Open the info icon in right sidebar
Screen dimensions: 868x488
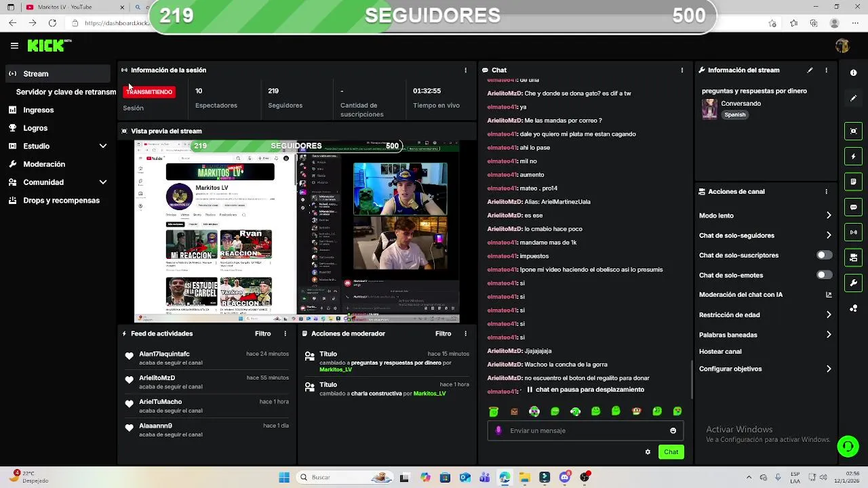853,73
